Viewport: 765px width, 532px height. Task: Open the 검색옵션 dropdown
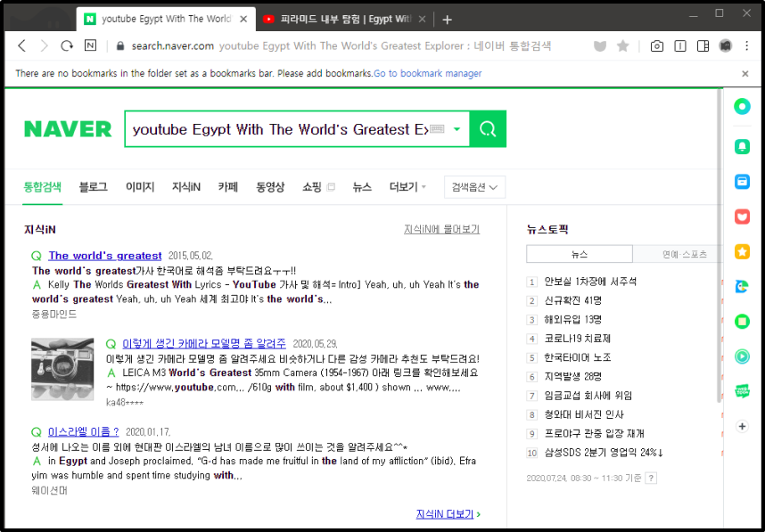(x=474, y=187)
